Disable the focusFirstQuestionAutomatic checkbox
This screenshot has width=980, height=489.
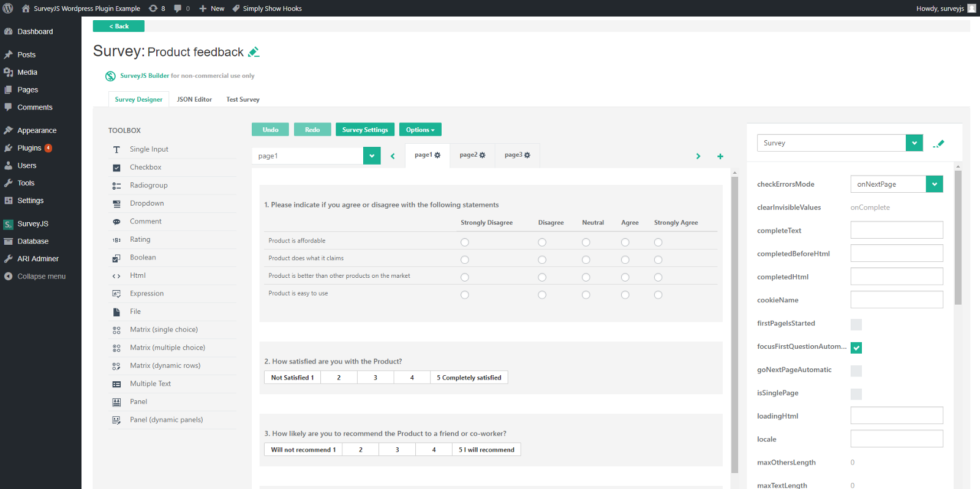[x=856, y=348]
